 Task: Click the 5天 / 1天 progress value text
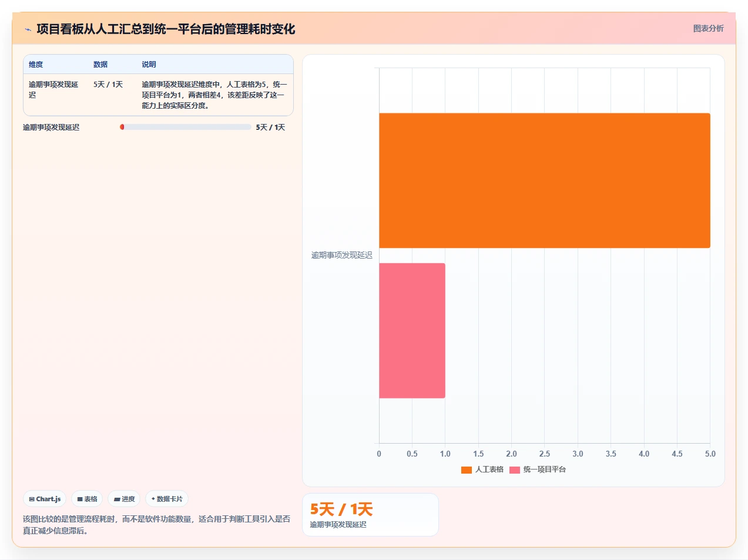(270, 127)
